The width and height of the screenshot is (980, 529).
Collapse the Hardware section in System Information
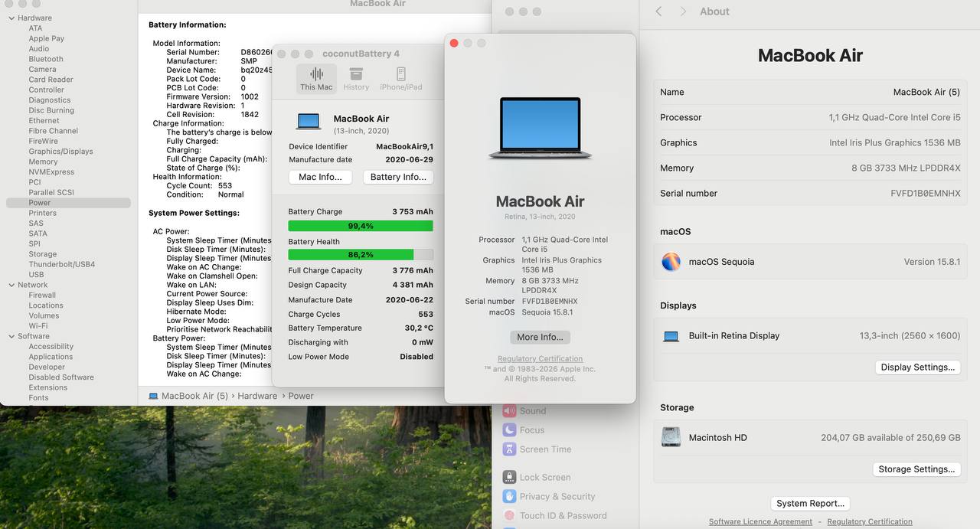[11, 18]
